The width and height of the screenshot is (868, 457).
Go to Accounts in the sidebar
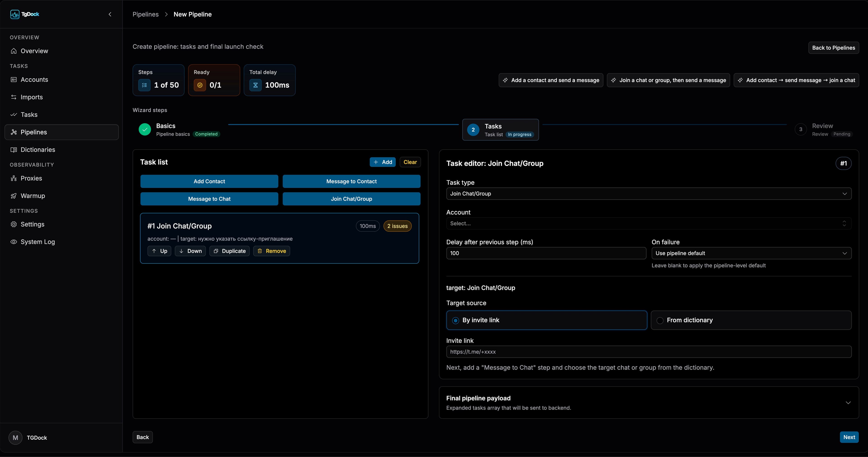point(62,80)
